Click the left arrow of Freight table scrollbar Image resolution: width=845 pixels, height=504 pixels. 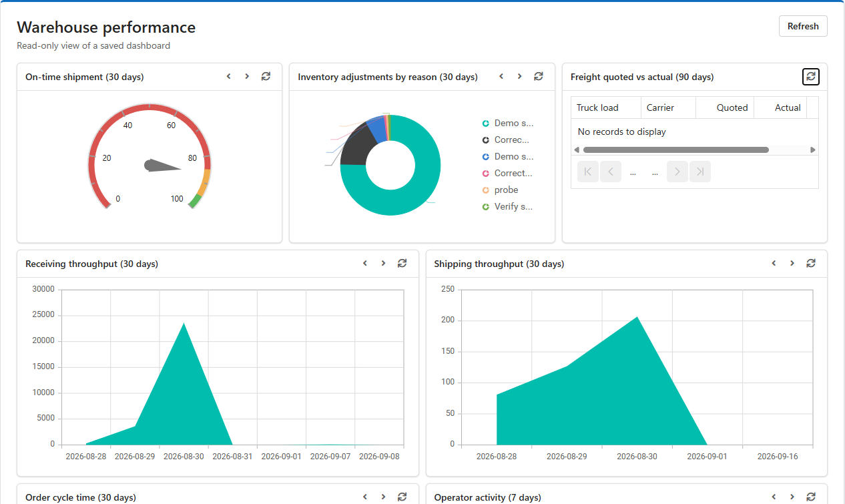tap(576, 150)
